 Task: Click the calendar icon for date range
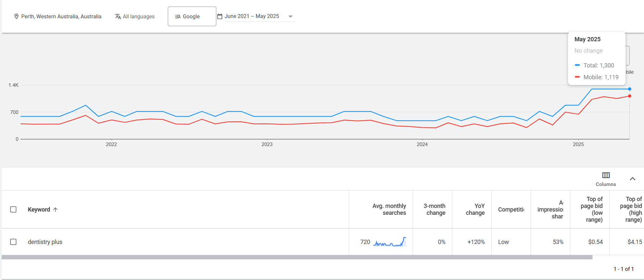220,16
